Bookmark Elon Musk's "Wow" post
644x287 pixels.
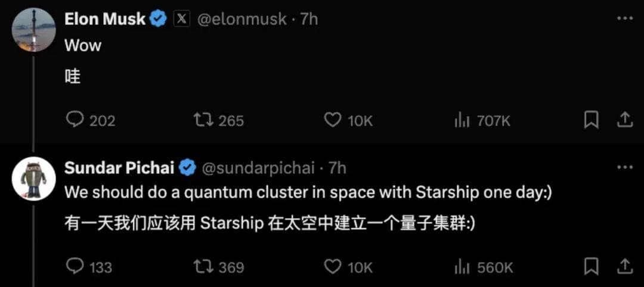click(591, 120)
